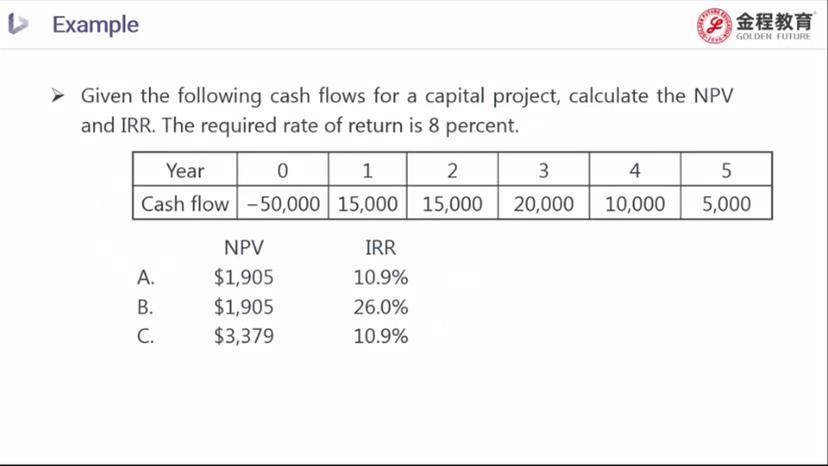Click the Cash flow row header cell
Screen dimensions: 828x466
(185, 203)
